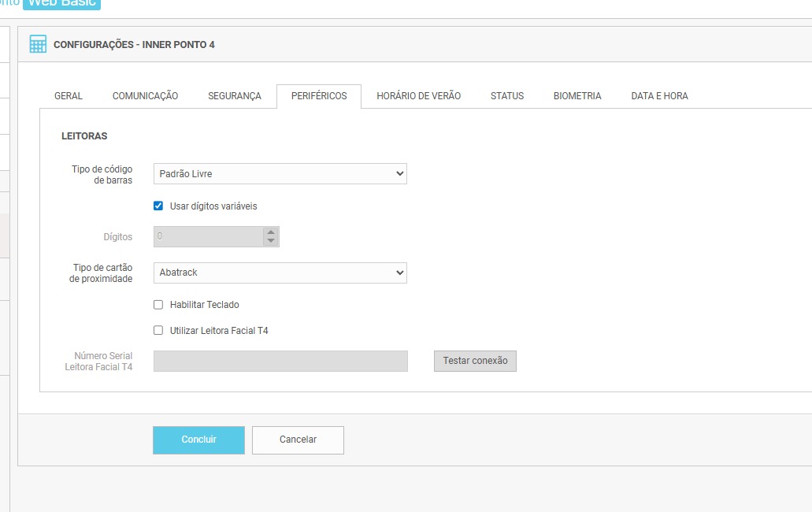
Task: Click the Web Basic logo
Action: pyautogui.click(x=61, y=4)
